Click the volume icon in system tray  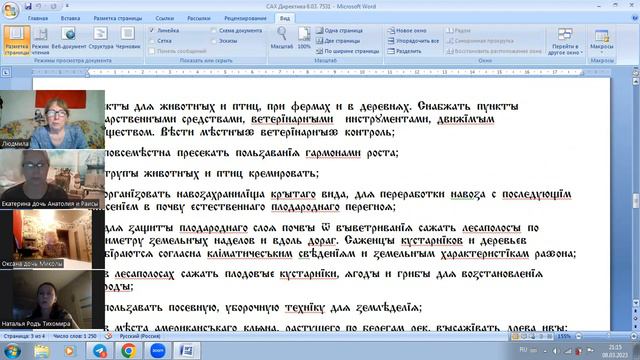pos(556,351)
